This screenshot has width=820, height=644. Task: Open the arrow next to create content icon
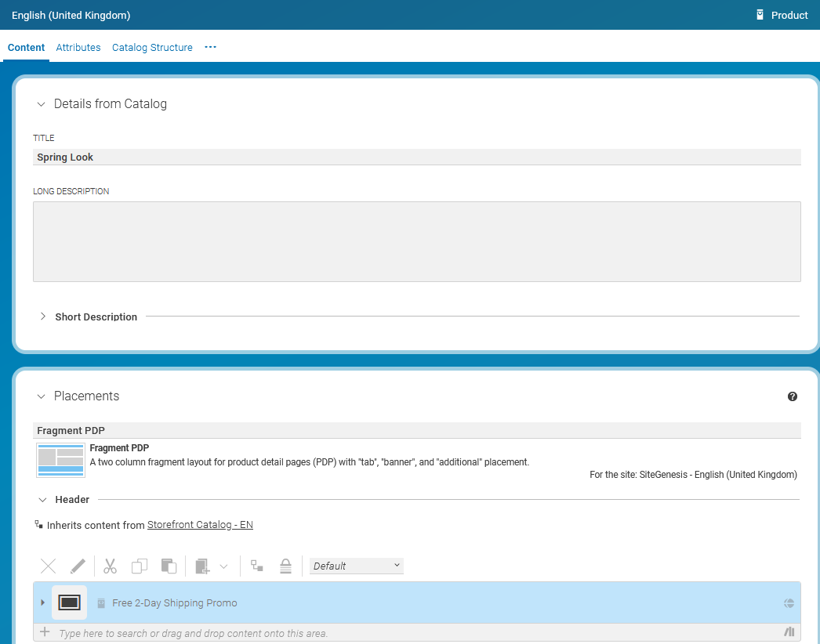tap(224, 566)
